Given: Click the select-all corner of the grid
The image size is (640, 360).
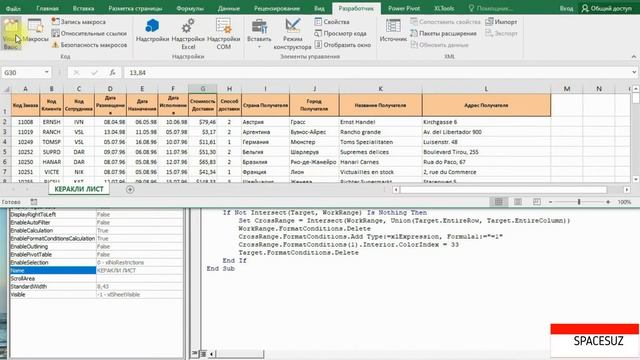Looking at the screenshot, I should (5, 89).
